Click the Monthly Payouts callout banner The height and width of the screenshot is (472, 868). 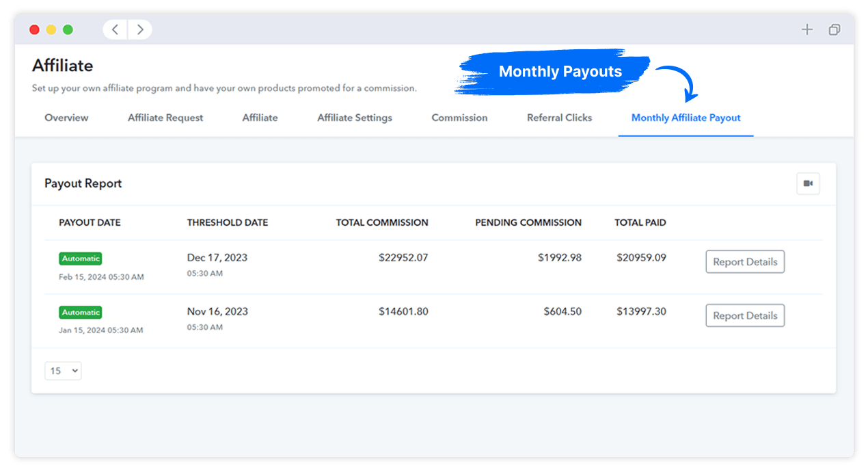(560, 71)
